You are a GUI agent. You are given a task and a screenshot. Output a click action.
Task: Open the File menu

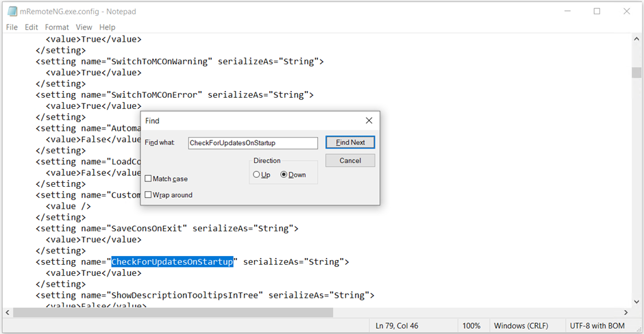click(12, 27)
